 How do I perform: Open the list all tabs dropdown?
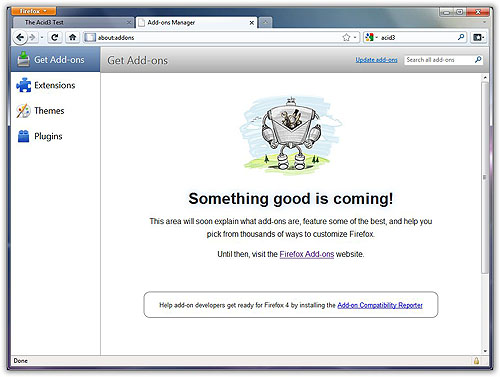[484, 22]
